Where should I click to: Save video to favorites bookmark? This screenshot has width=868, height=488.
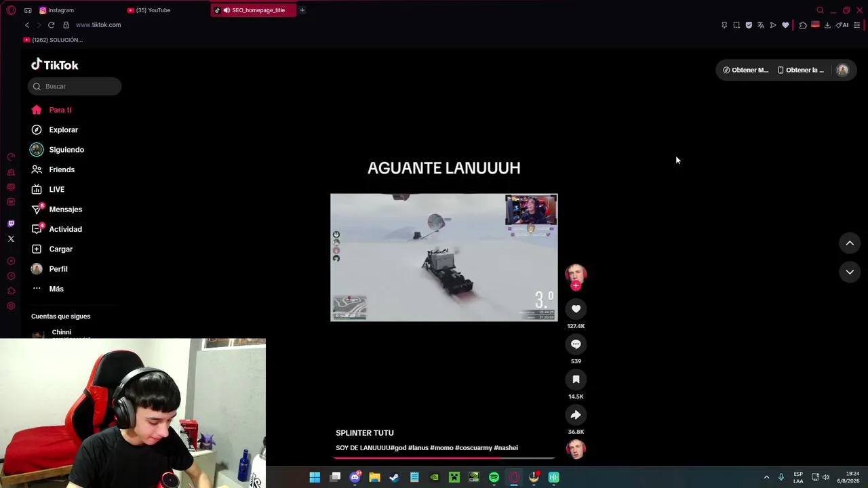click(576, 380)
